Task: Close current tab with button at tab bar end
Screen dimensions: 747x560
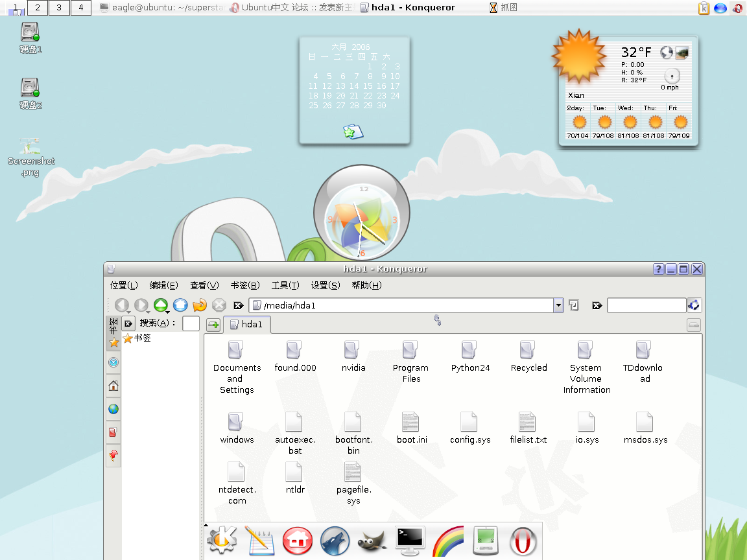Action: pyautogui.click(x=694, y=325)
